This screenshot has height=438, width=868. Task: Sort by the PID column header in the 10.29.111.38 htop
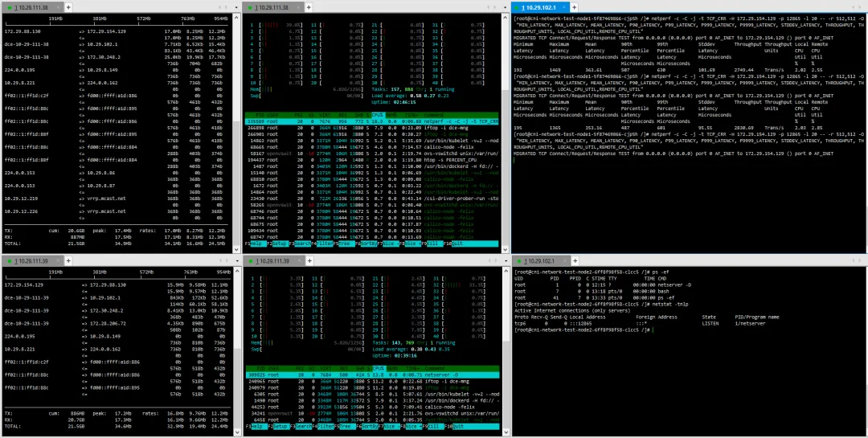coord(259,115)
